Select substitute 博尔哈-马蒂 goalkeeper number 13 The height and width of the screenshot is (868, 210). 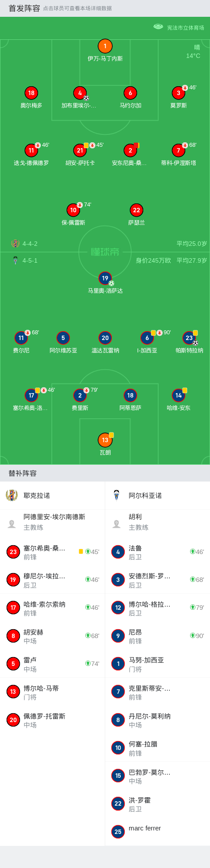click(x=53, y=692)
